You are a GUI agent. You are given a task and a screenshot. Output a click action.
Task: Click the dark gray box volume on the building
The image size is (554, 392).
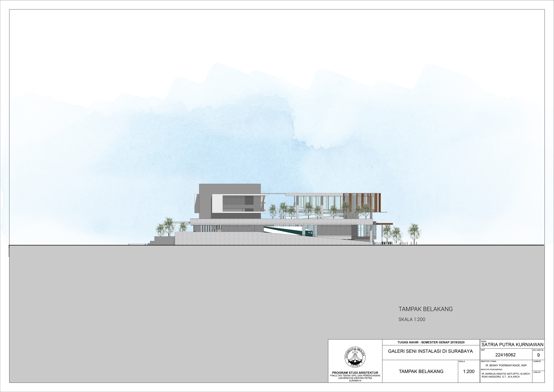(229, 189)
